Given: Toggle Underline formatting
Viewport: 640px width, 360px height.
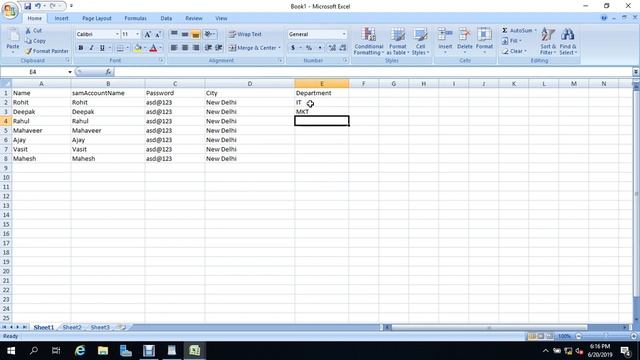Looking at the screenshot, I should click(102, 48).
